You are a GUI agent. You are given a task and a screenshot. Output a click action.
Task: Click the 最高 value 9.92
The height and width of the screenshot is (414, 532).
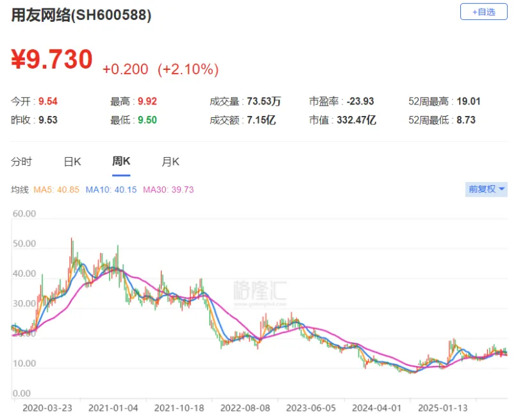point(147,101)
